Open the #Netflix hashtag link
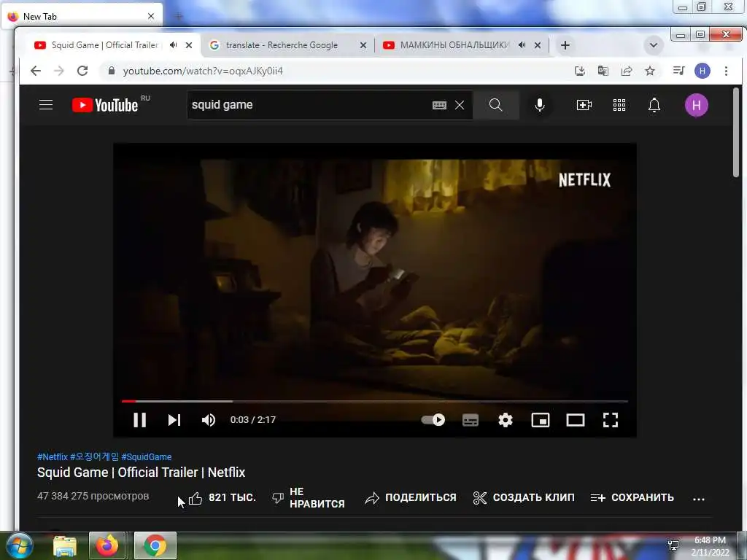The width and height of the screenshot is (747, 560). 53,457
